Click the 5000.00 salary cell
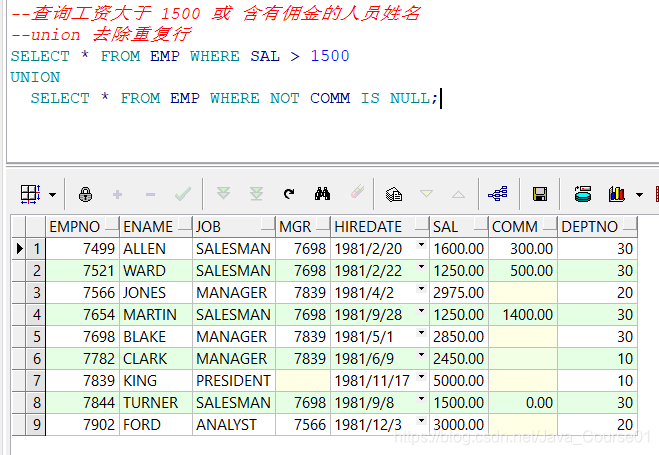Viewport: 659px width, 455px height. pos(459,381)
